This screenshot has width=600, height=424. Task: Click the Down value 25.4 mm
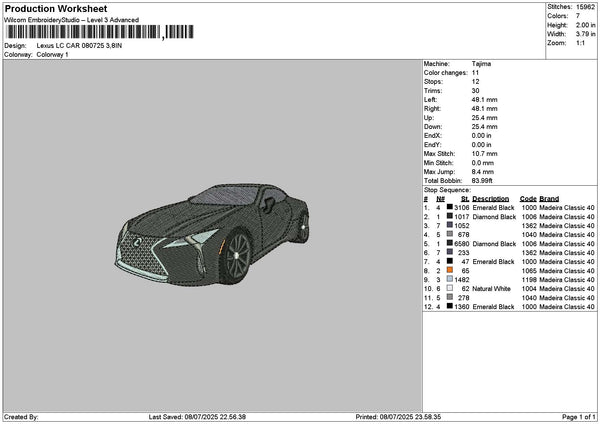484,127
